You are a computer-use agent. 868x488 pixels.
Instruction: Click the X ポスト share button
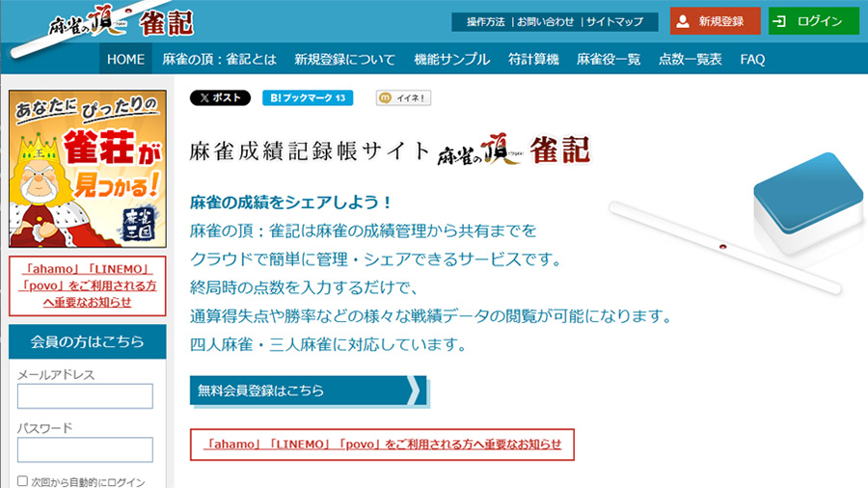tap(220, 98)
